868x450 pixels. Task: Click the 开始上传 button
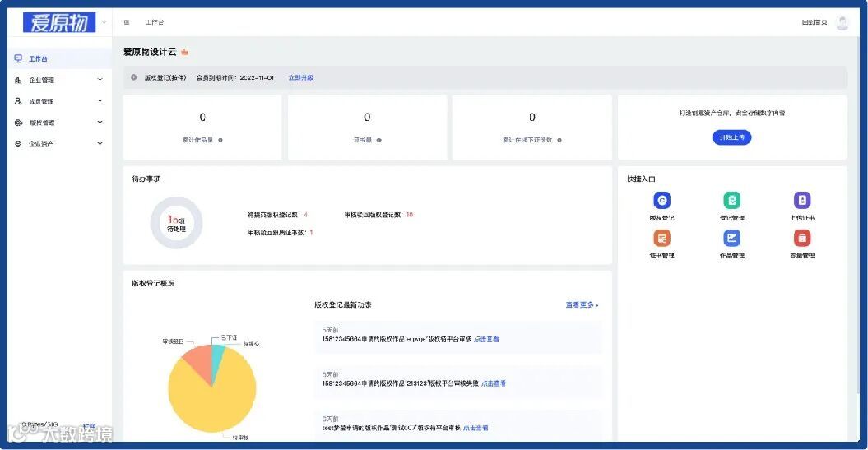[731, 137]
